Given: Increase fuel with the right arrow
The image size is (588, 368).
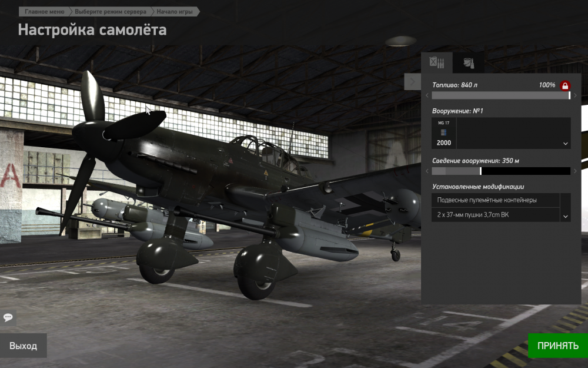Looking at the screenshot, I should [x=575, y=95].
